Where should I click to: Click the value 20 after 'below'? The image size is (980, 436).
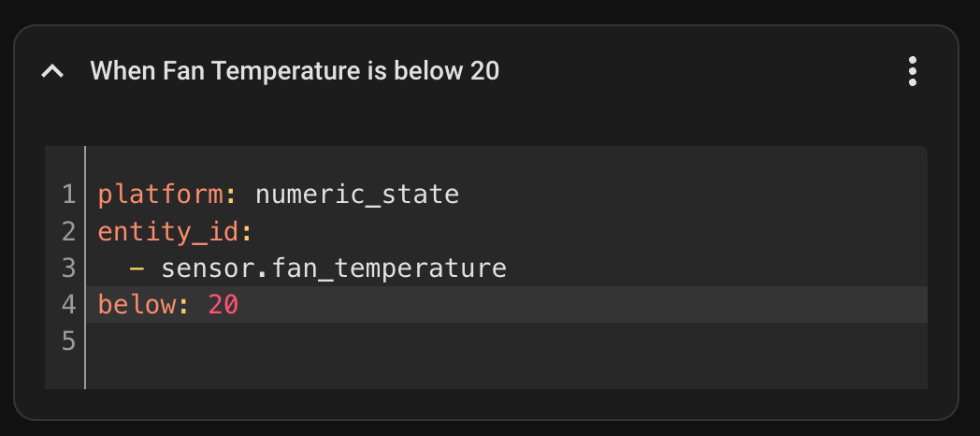(223, 305)
